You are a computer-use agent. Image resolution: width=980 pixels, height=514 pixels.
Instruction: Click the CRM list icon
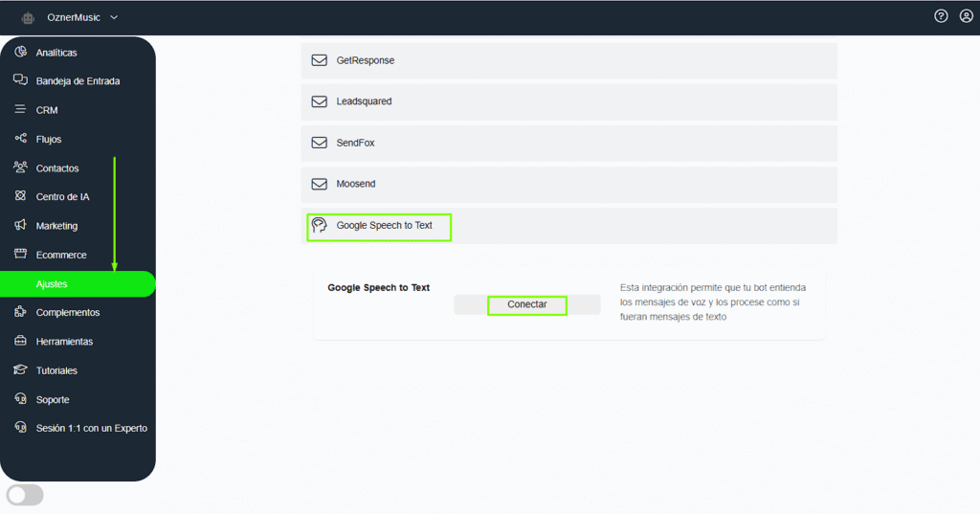tap(21, 109)
